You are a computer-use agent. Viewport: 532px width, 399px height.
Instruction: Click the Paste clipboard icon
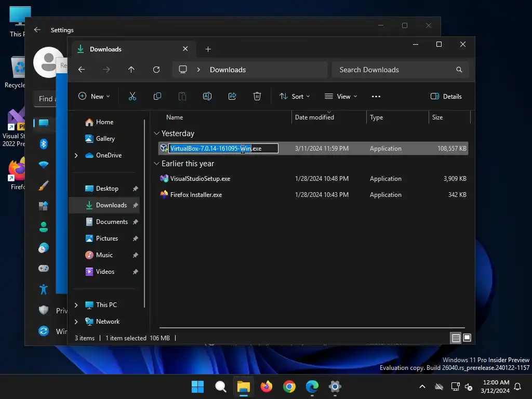point(182,96)
